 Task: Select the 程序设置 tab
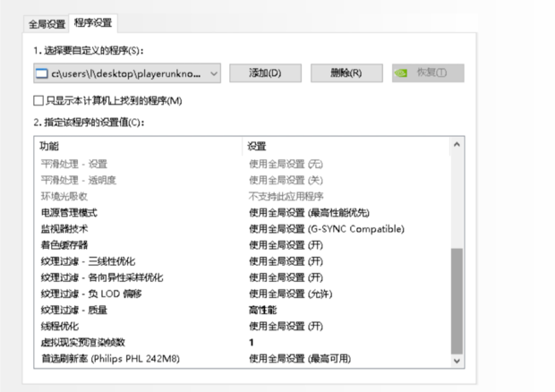pos(93,23)
